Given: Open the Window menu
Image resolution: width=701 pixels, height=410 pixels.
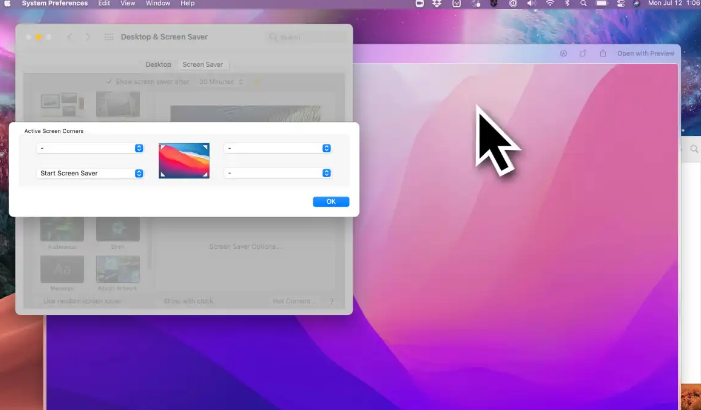Looking at the screenshot, I should [x=158, y=3].
